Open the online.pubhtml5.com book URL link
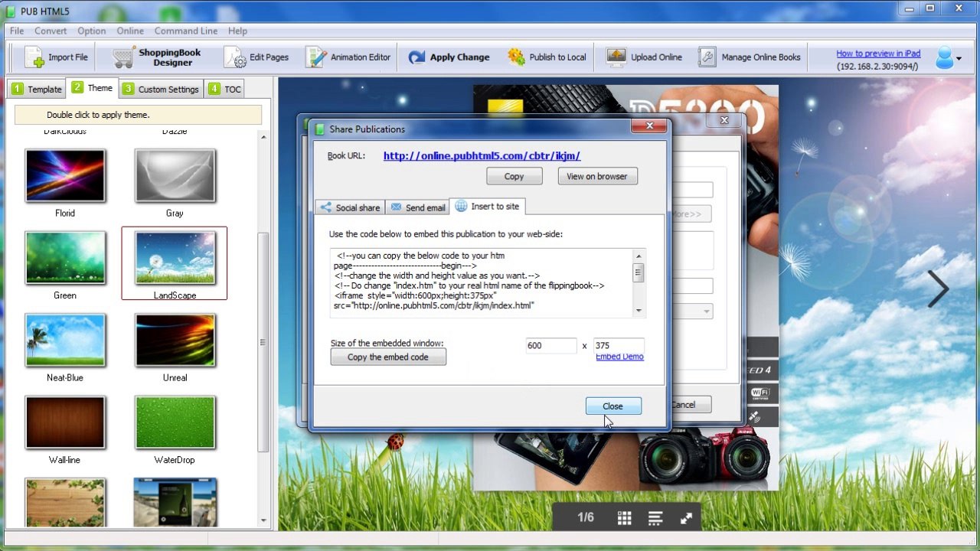The width and height of the screenshot is (980, 551). (482, 155)
